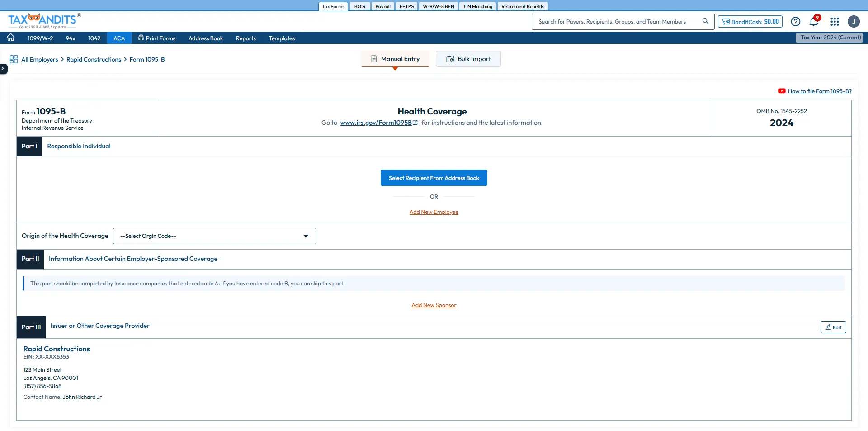
Task: Open the Reports menu
Action: 246,38
